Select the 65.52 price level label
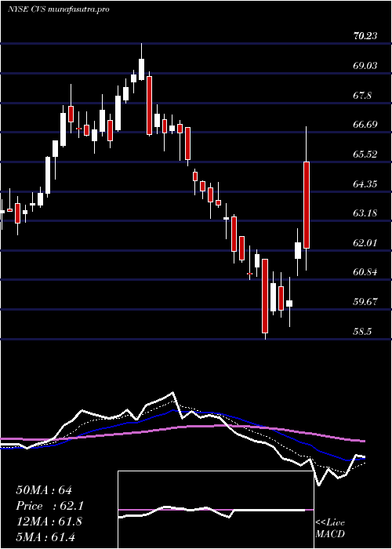Viewport: 392px width, 549px height. point(365,154)
